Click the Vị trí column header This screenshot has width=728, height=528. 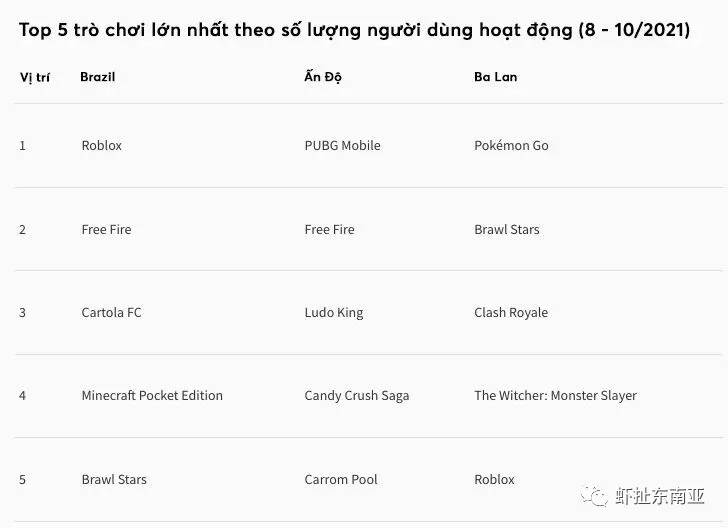[x=35, y=77]
